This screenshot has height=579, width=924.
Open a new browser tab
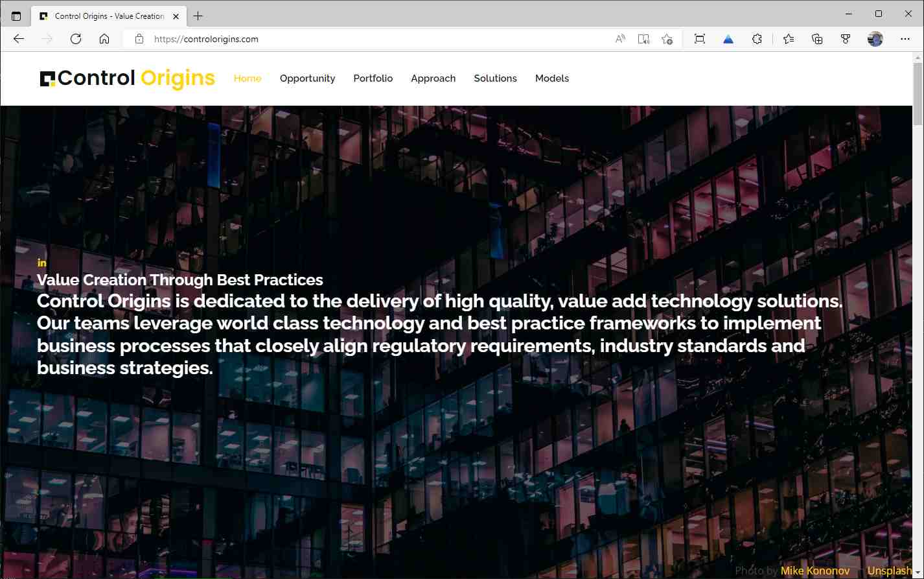click(x=198, y=16)
